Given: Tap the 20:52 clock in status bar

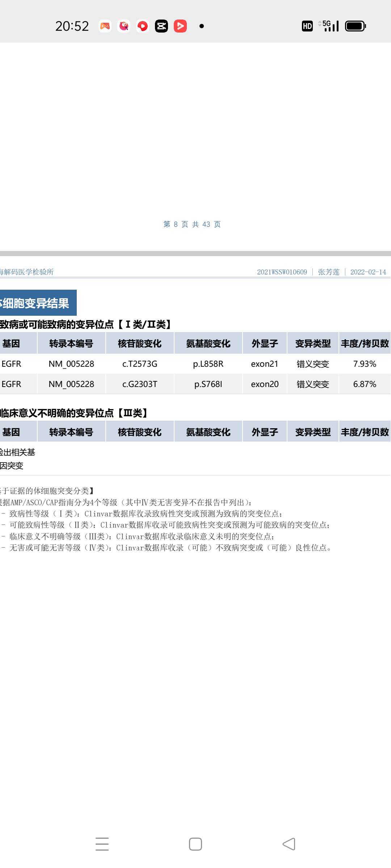Looking at the screenshot, I should [72, 26].
